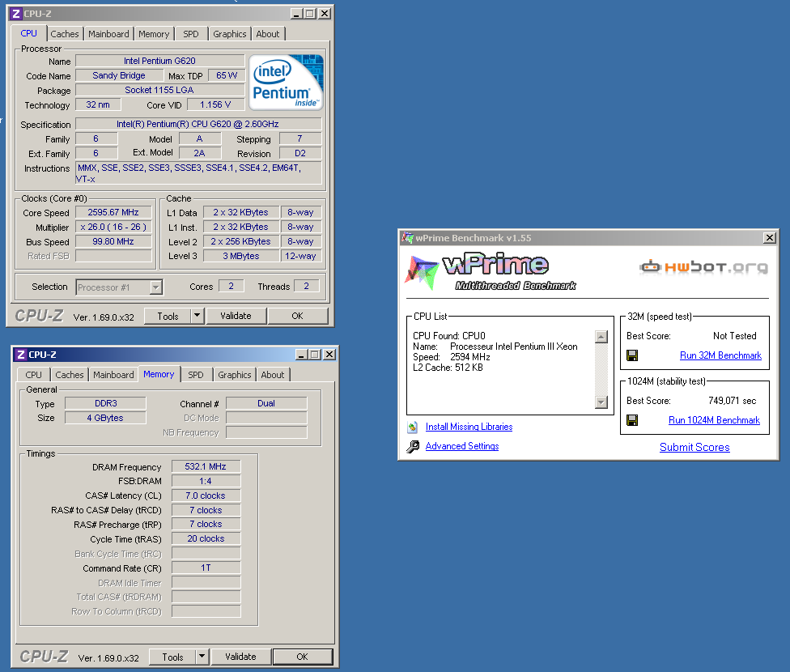Click the wPrime title bar icon
This screenshot has width=790, height=672.
pos(407,237)
